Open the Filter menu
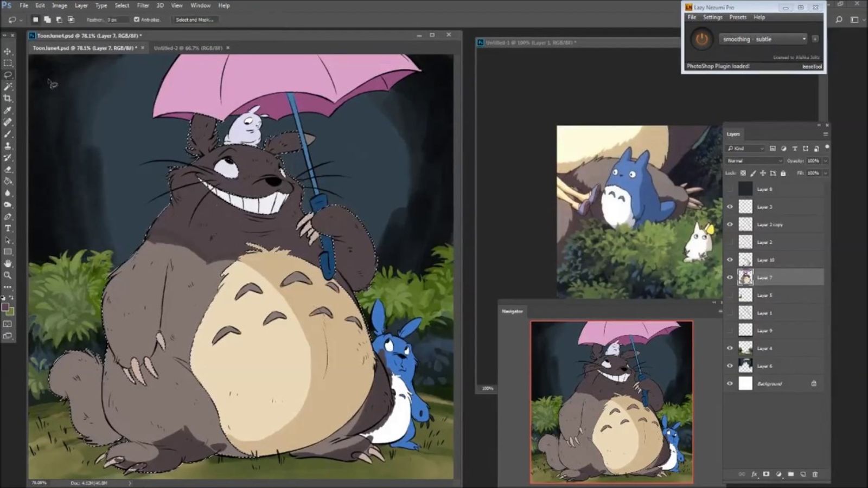 point(143,5)
